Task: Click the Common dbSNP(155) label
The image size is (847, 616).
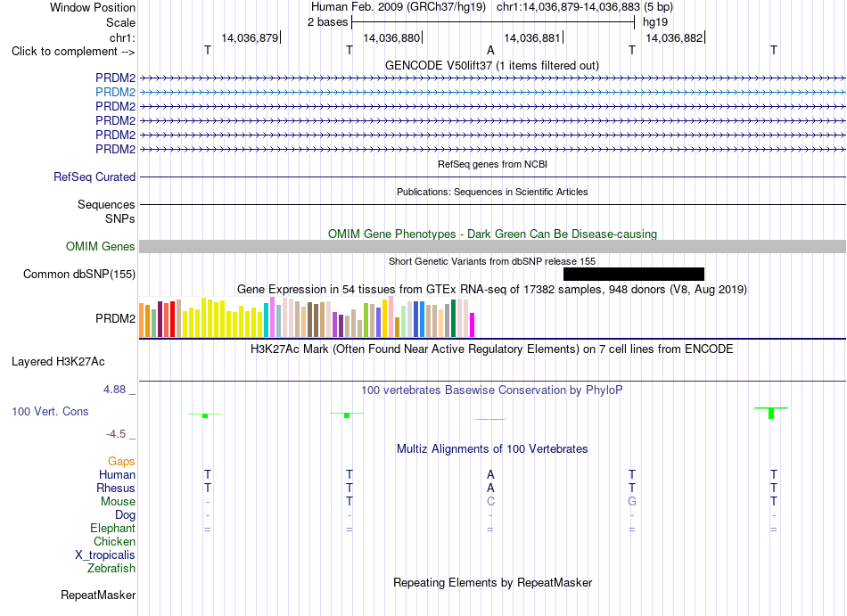Action: [x=79, y=275]
